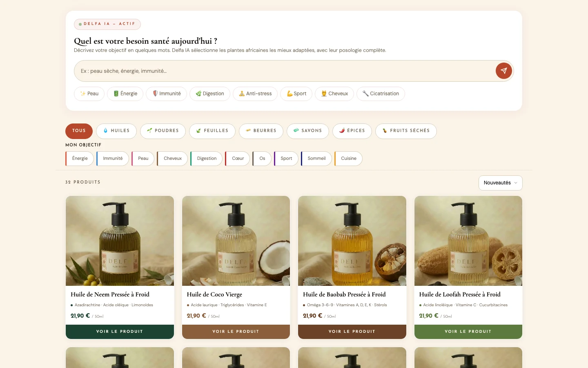
Task: View product button for Huile de Loofah
Action: tap(468, 332)
